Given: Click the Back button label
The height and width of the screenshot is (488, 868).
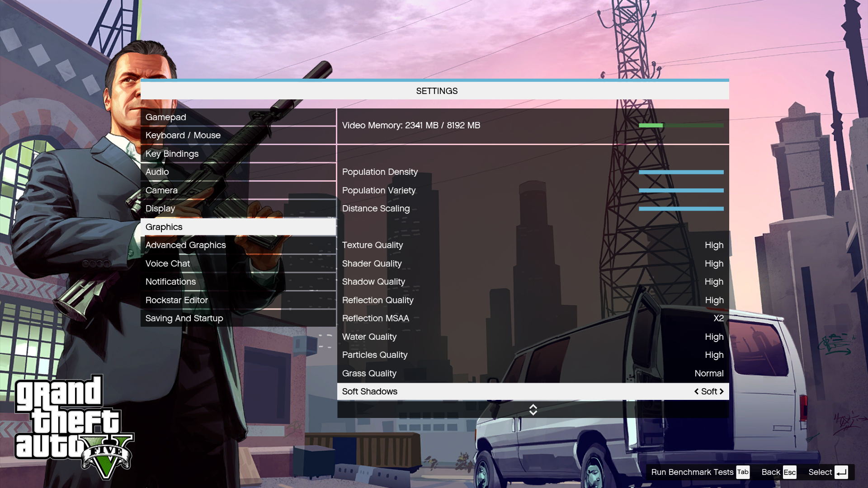Looking at the screenshot, I should point(770,472).
